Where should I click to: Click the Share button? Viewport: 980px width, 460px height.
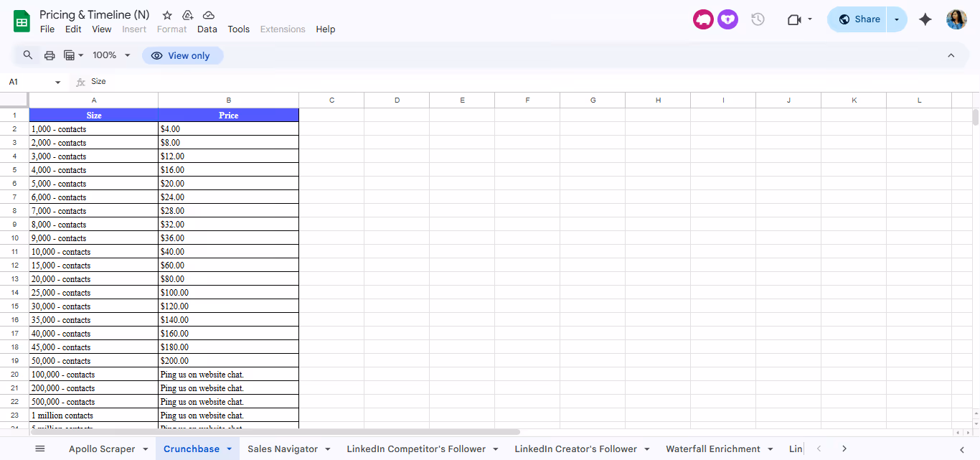(858, 19)
